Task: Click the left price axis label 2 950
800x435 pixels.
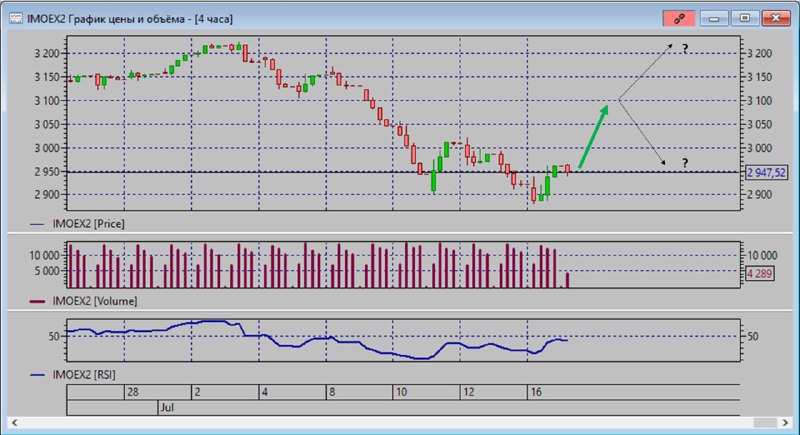Action: click(47, 172)
